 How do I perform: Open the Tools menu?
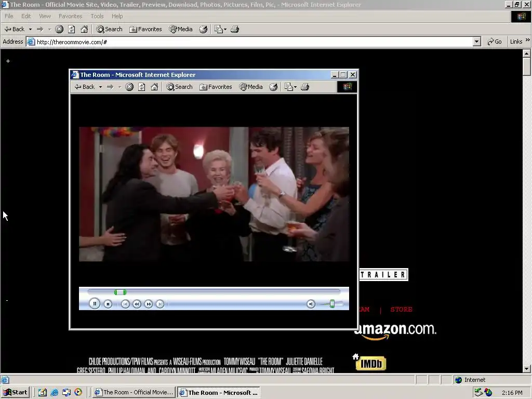(97, 16)
